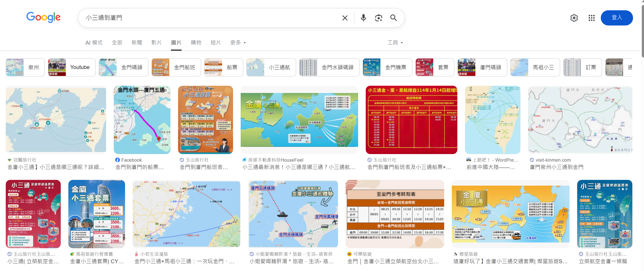Open search by image camera icon
Viewport: 644px width, 271px height.
[x=378, y=18]
